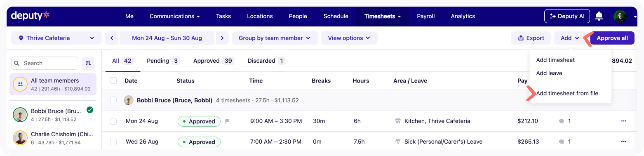Open Thrive Cafeteria location dropdown
644x156 pixels.
[56, 38]
